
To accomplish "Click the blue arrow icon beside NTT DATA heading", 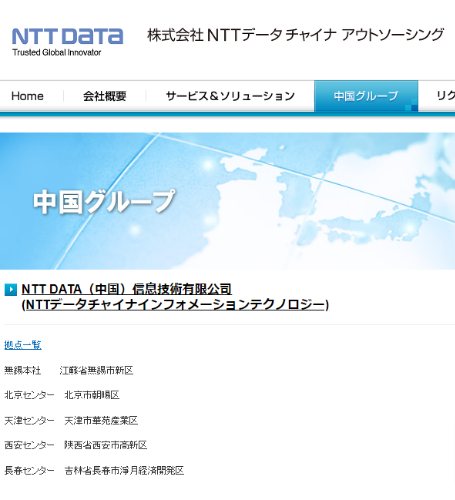I will 11,289.
